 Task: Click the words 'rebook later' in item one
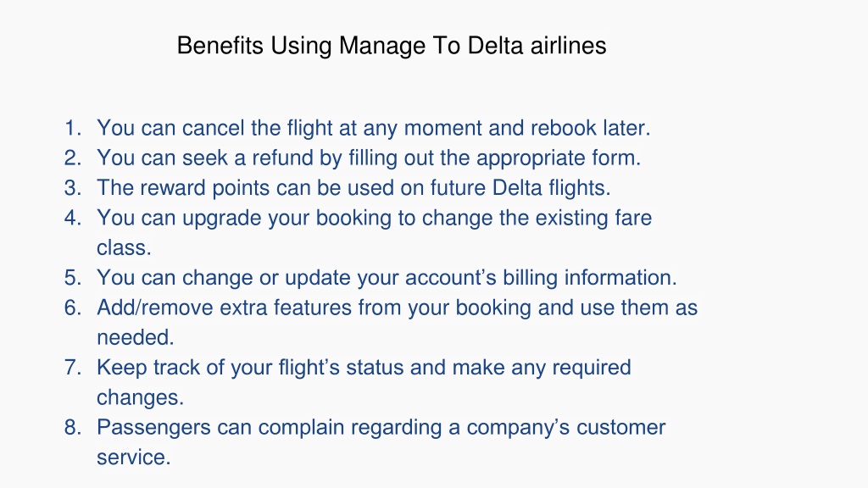pos(590,129)
